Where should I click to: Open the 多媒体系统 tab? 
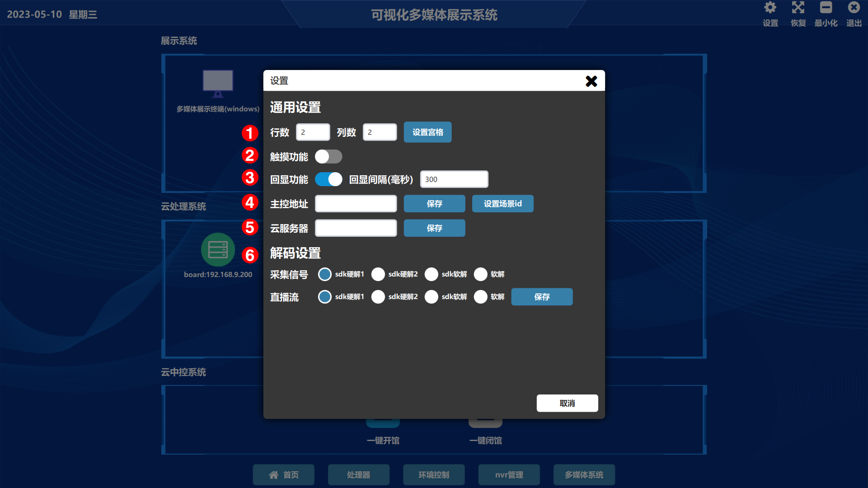tap(584, 475)
